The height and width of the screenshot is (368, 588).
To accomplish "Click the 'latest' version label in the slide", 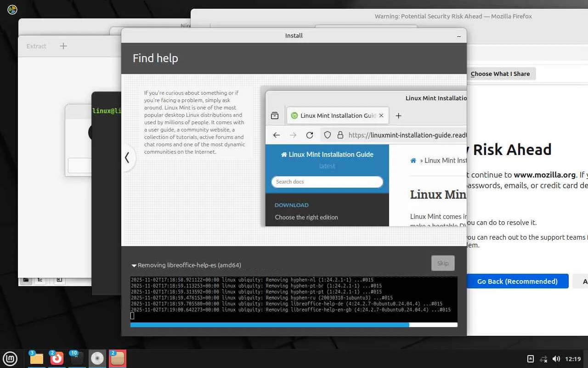I will point(327,166).
